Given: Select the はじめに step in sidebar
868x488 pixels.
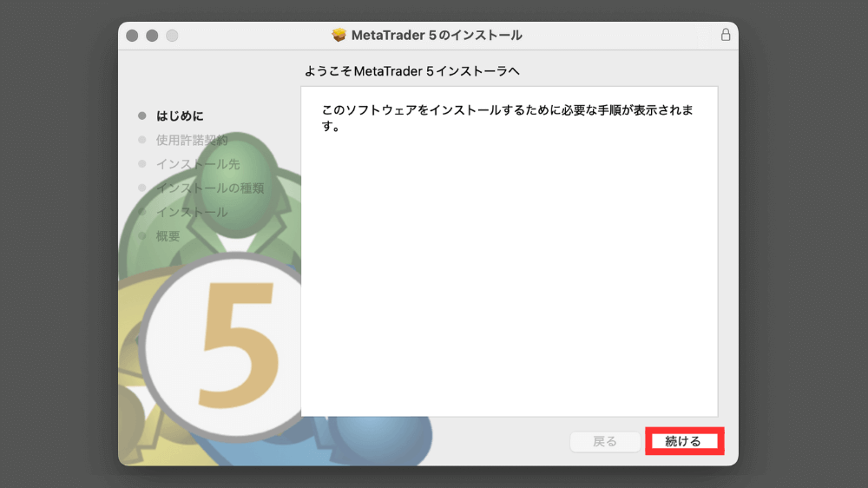Looking at the screenshot, I should coord(180,115).
